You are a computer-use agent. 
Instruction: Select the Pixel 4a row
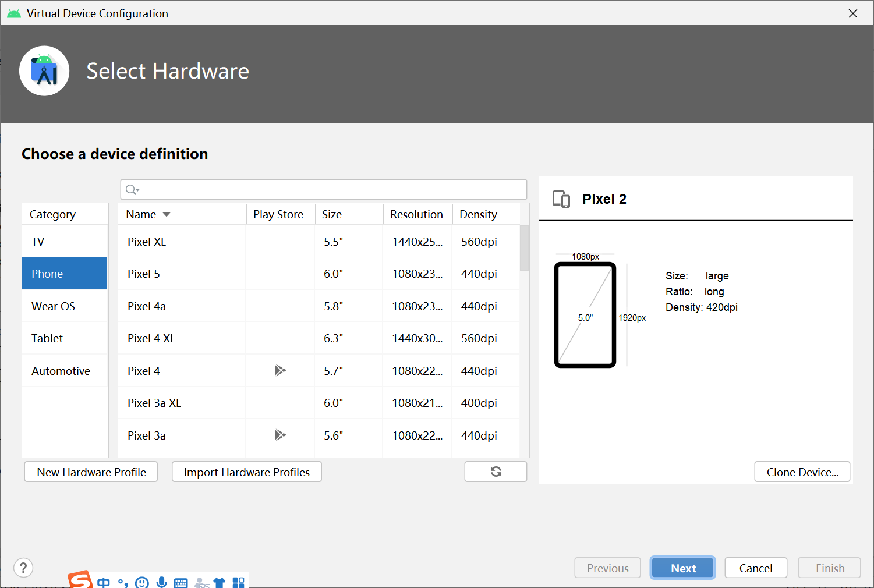tap(319, 306)
